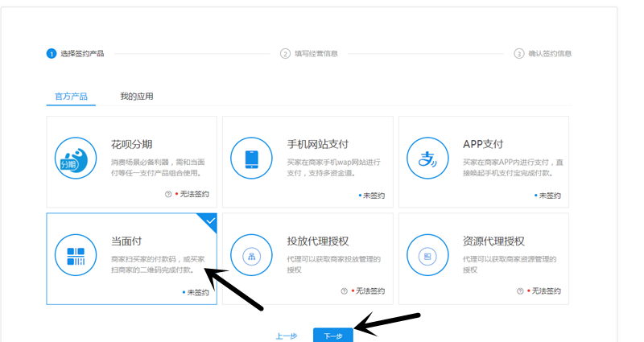Click the 当面付 QR code icon
The height and width of the screenshot is (342, 644).
point(76,255)
